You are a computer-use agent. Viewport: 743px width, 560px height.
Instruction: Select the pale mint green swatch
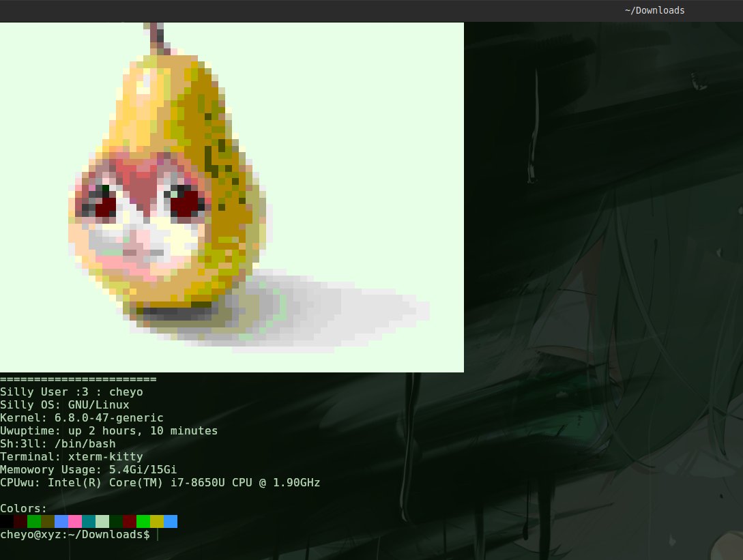coord(102,522)
